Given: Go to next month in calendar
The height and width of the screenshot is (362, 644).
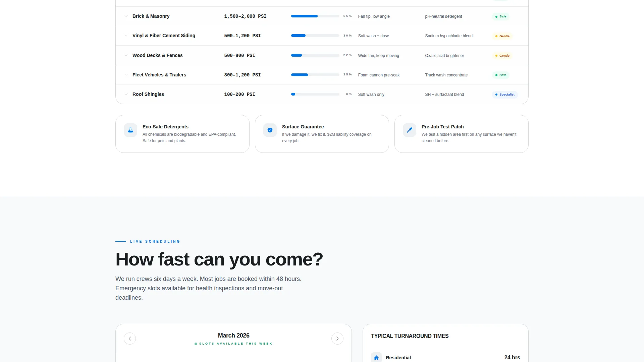Looking at the screenshot, I should tap(337, 339).
